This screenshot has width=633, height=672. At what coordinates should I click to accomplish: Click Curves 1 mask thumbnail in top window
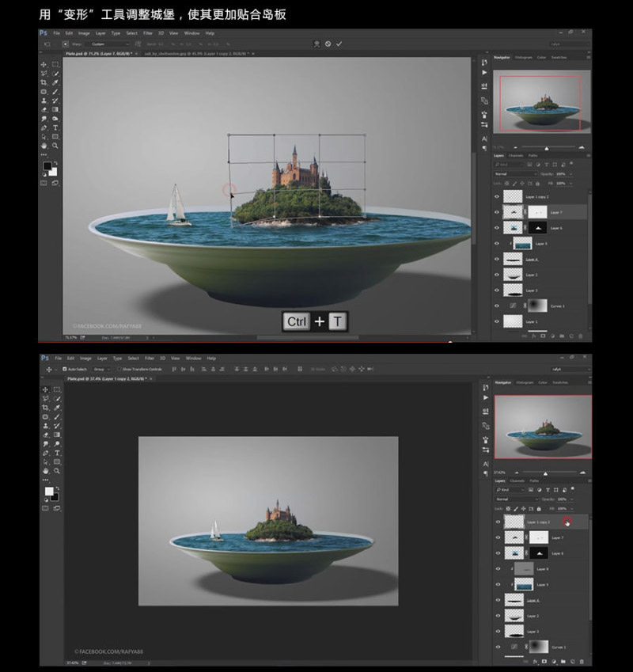[538, 306]
